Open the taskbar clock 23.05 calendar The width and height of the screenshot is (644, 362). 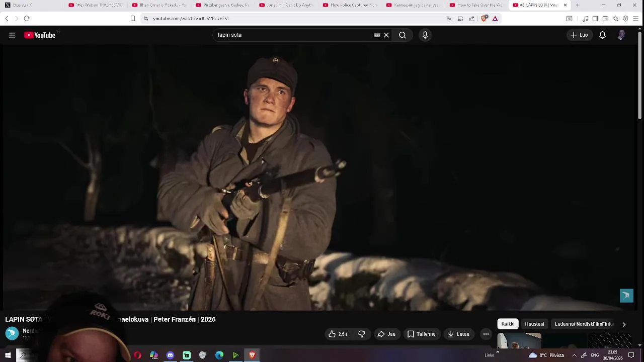pos(613,355)
